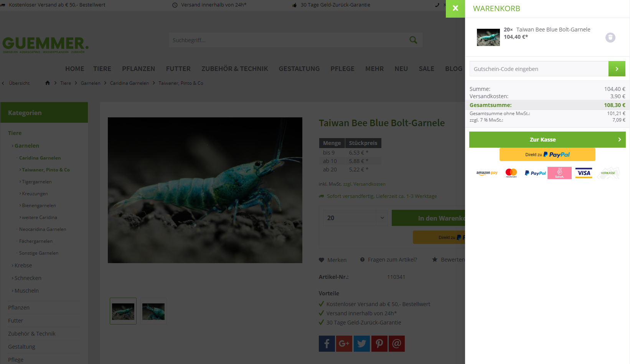630x364 pixels.
Task: Open Bienengarnelen sidebar category
Action: click(x=39, y=206)
